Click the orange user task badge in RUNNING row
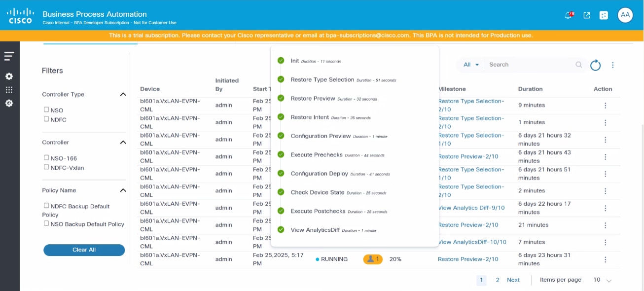 (373, 259)
